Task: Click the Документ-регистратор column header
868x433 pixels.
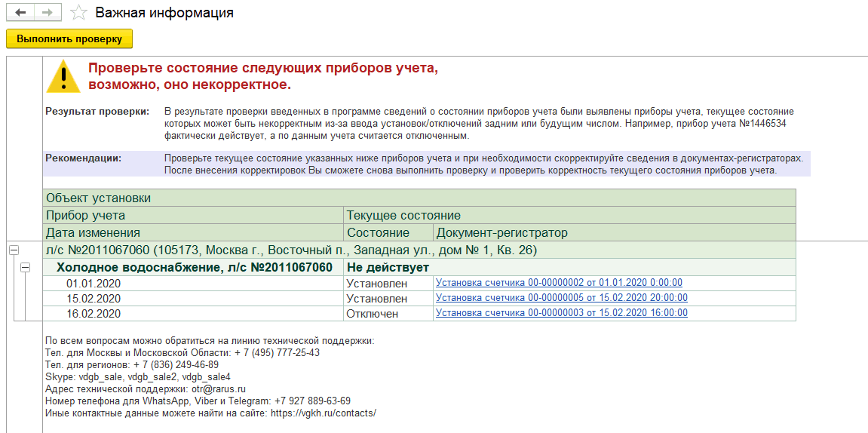Action: click(615, 232)
